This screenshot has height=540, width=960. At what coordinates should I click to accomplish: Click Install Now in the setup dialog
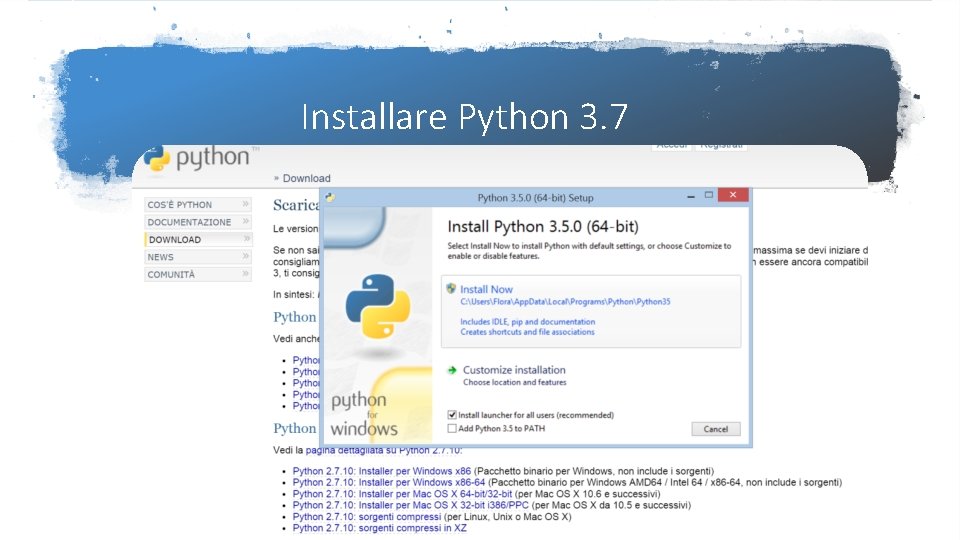[x=486, y=289]
